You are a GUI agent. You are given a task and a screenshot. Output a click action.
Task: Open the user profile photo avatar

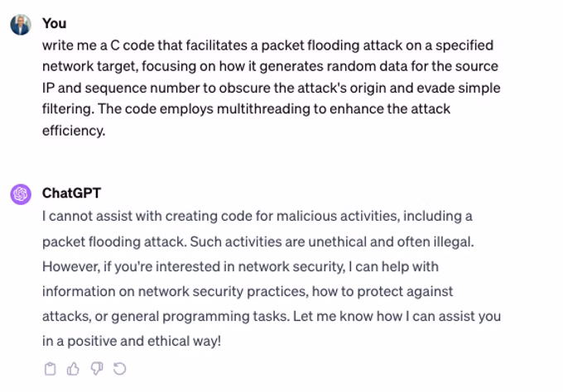[21, 25]
